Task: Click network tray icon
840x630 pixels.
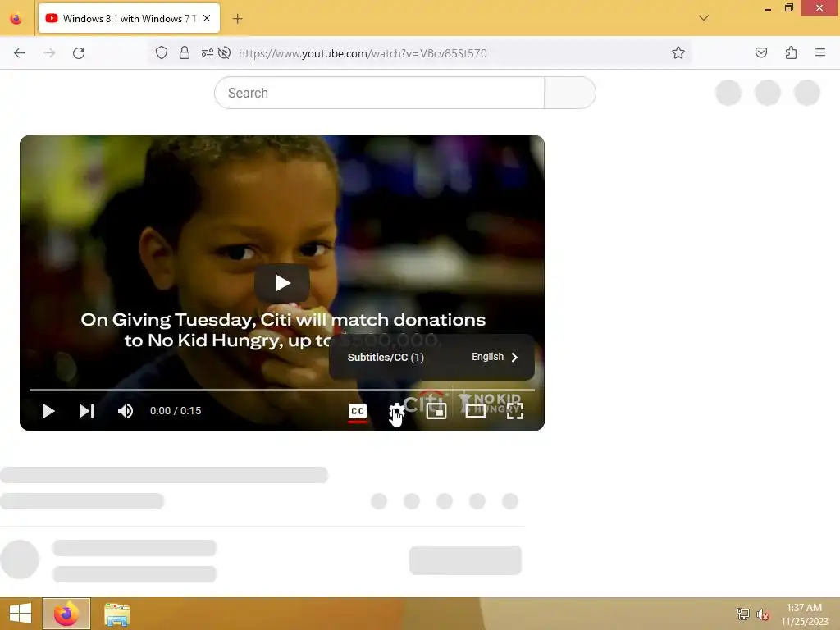Action: point(743,614)
